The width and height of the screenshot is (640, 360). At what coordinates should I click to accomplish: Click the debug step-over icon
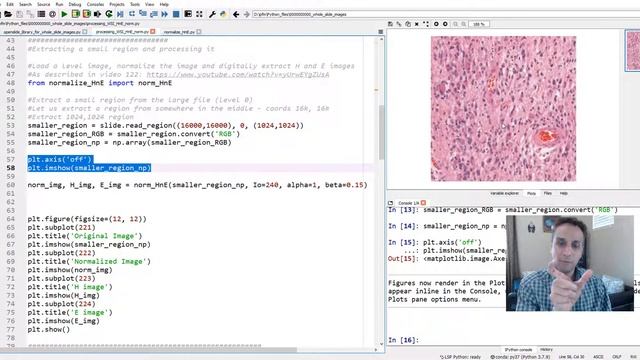click(x=132, y=14)
